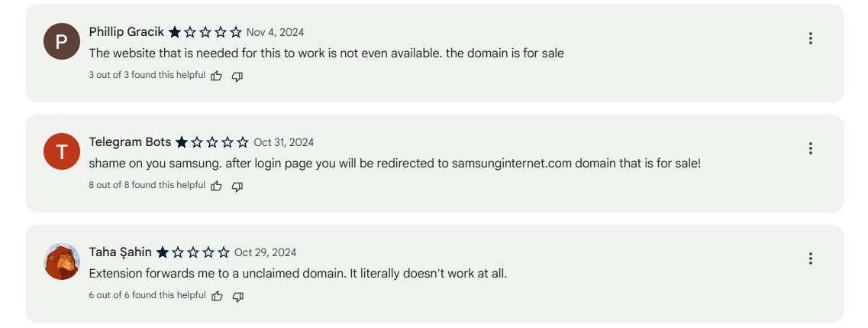The image size is (868, 328).
Task: Click the star rating on Telegram Bots review
Action: pos(212,142)
